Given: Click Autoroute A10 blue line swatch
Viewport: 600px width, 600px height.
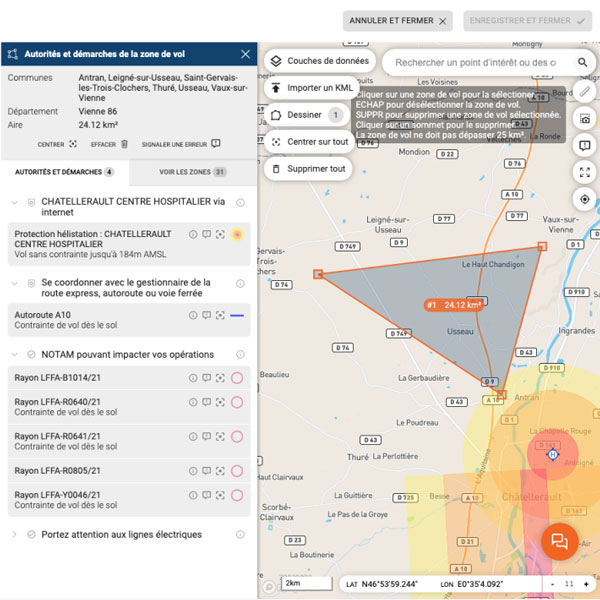Looking at the screenshot, I should [x=237, y=315].
